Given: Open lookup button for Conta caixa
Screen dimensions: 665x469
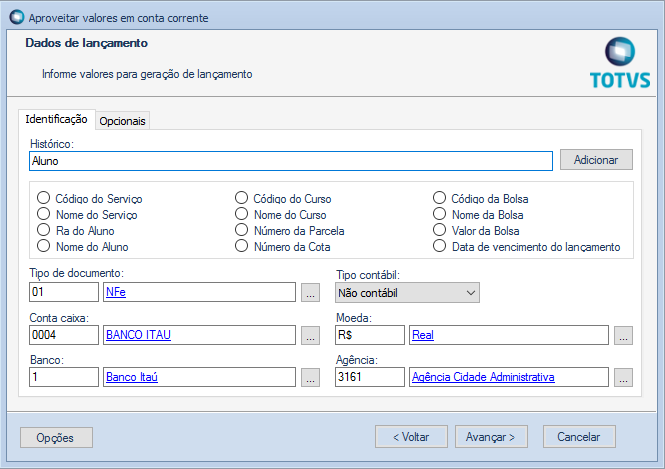Looking at the screenshot, I should click(310, 335).
